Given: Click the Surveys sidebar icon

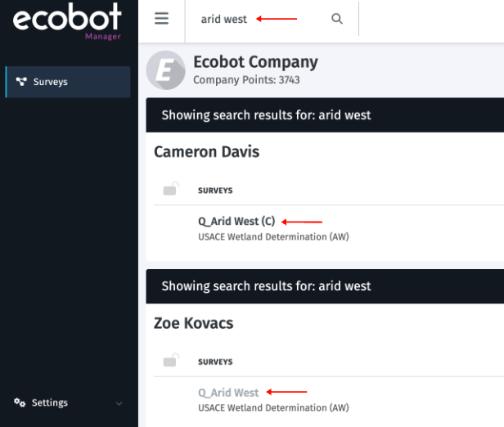Looking at the screenshot, I should 20,82.
